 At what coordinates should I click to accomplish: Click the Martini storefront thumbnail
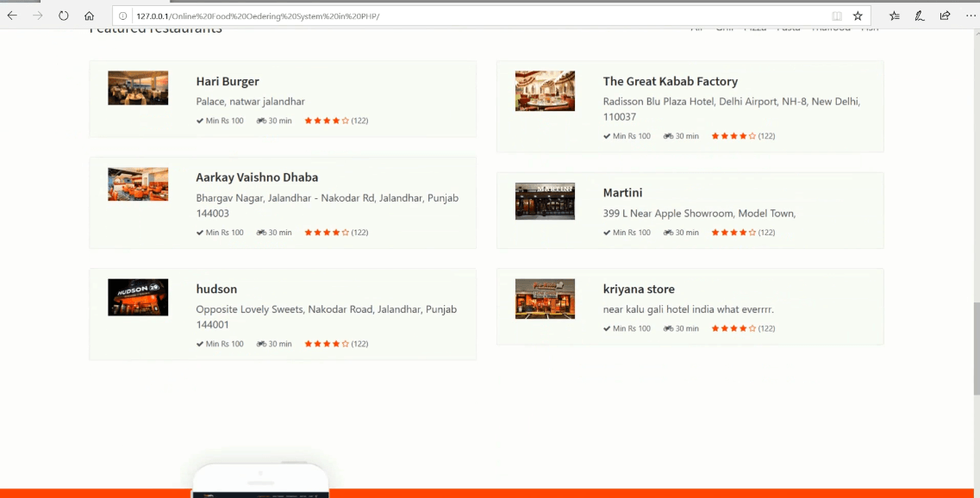545,201
